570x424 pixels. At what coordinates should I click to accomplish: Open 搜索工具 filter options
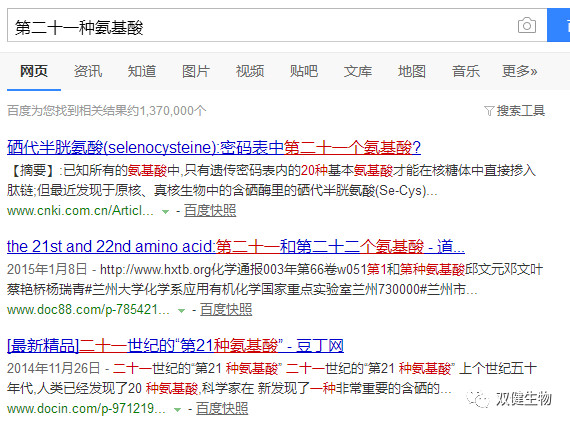pos(521,111)
